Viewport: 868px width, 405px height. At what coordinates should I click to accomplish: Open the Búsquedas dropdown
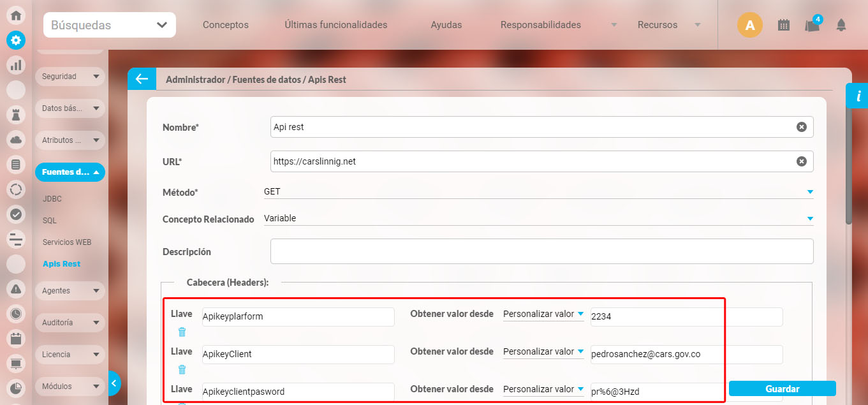(110, 26)
